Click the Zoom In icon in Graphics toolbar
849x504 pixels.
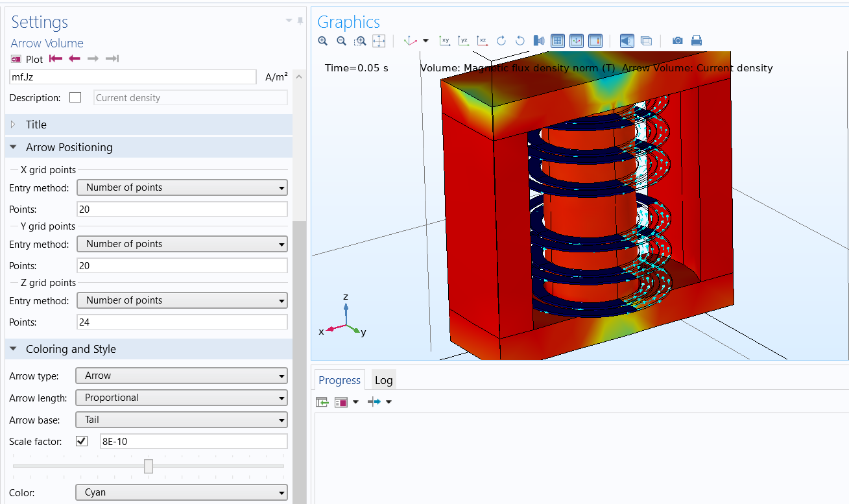coord(323,41)
